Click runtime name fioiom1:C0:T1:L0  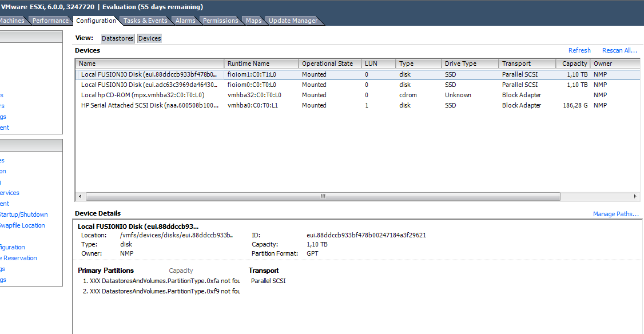(x=252, y=74)
